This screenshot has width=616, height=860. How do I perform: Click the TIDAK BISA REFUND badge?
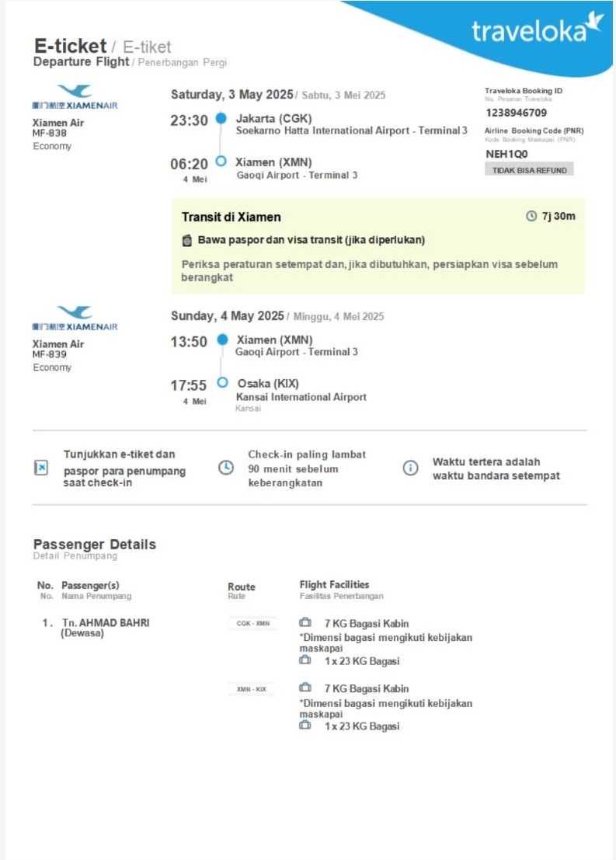(x=529, y=170)
